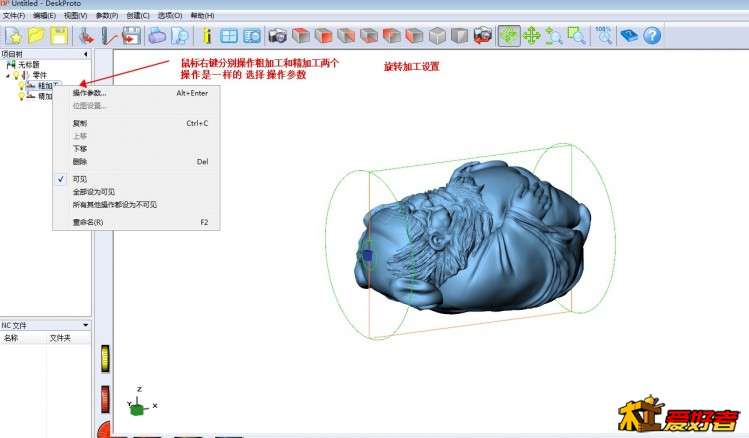Click the Save project floppy icon
The width and height of the screenshot is (749, 438).
59,36
